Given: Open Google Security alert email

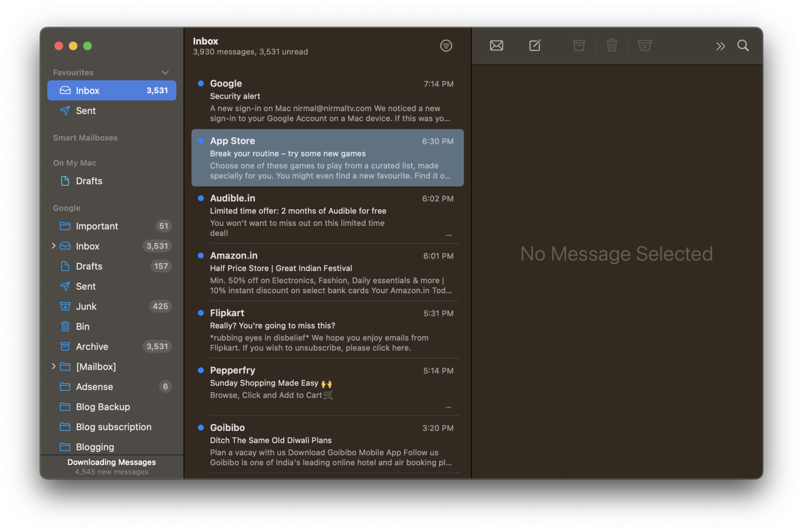Looking at the screenshot, I should pos(327,100).
